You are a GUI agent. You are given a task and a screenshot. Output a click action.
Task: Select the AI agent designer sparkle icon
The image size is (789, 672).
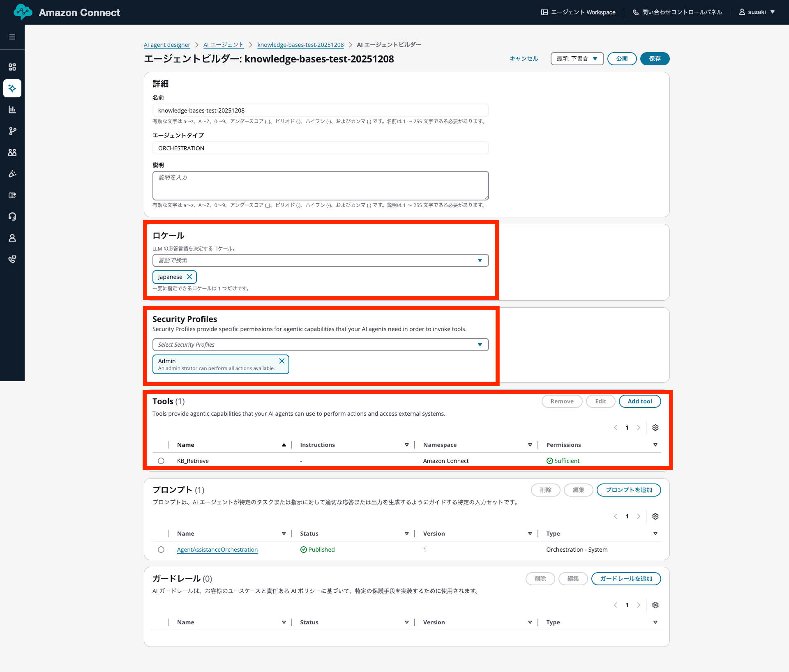coord(12,88)
